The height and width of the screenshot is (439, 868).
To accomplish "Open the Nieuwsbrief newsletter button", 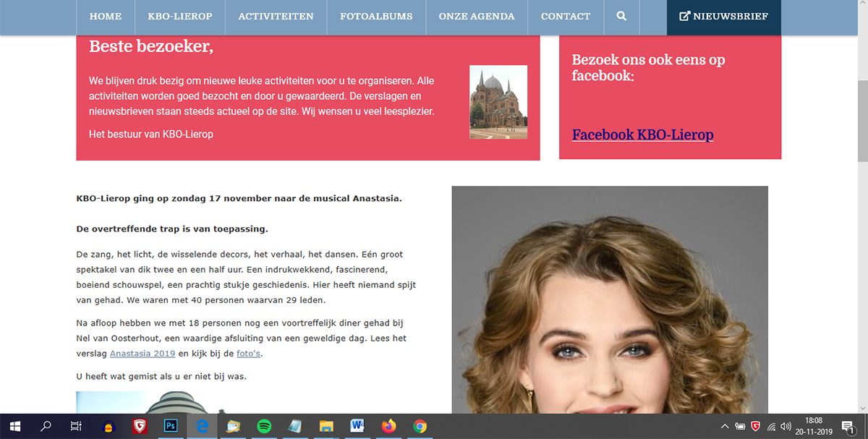I will [723, 16].
